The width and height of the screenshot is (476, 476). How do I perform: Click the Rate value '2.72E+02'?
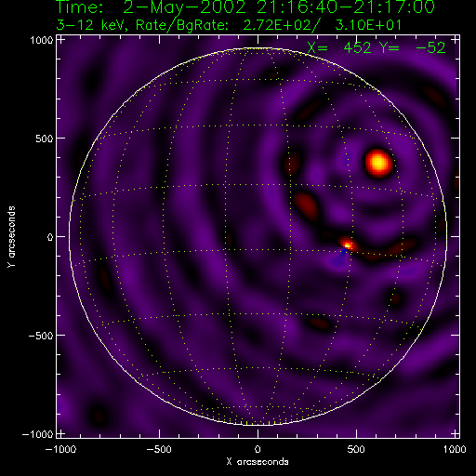tap(277, 25)
